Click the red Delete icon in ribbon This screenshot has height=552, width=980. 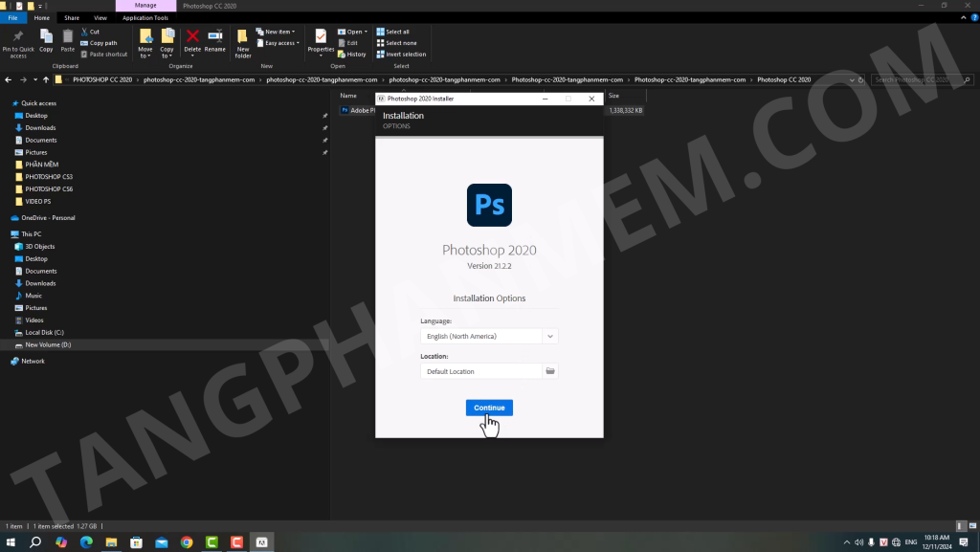pyautogui.click(x=192, y=40)
